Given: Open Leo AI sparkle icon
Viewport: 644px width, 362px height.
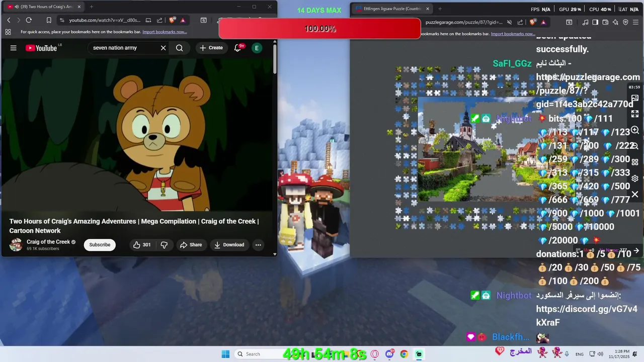Looking at the screenshot, I should tap(615, 22).
